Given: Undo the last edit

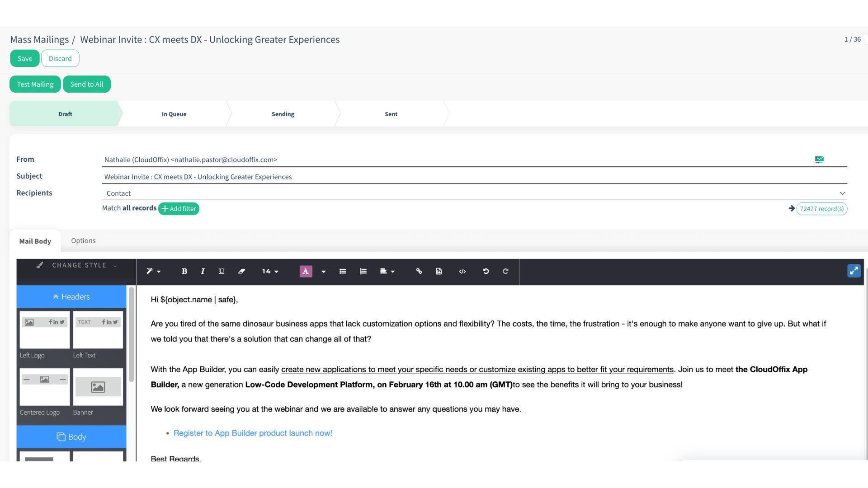Looking at the screenshot, I should 486,272.
